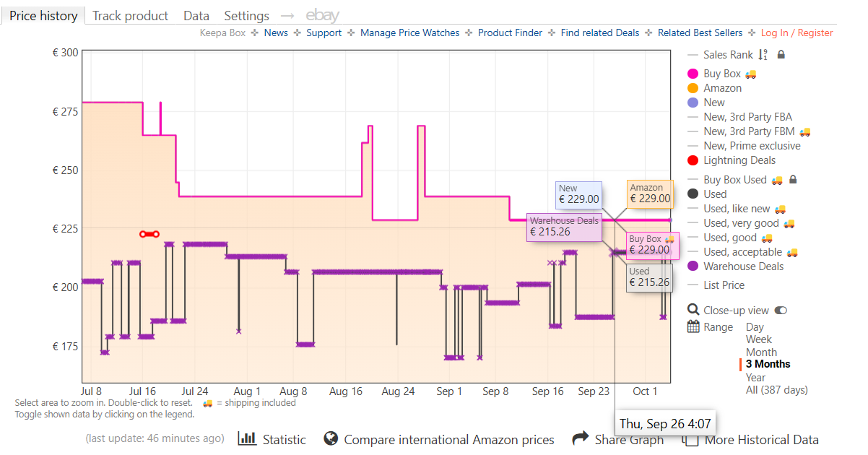Click the lock icon beside Buy Box Used

(x=792, y=180)
